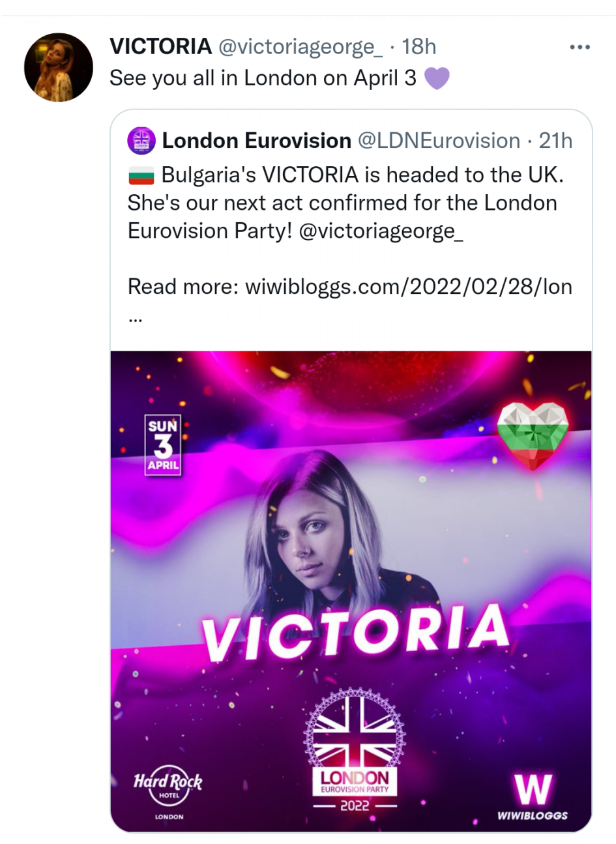
Task: Open the wiwibloggs.com article link
Action: click(x=408, y=286)
